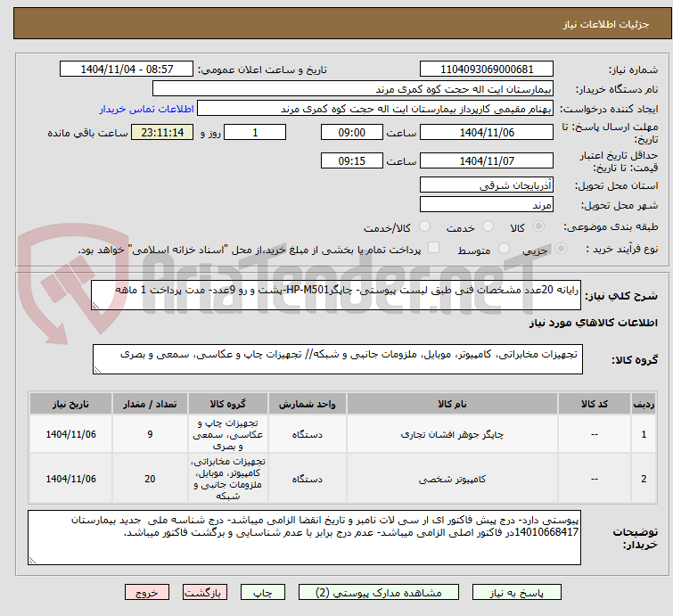Click the deadline time 09:00 field
This screenshot has width=673, height=616.
point(351,132)
